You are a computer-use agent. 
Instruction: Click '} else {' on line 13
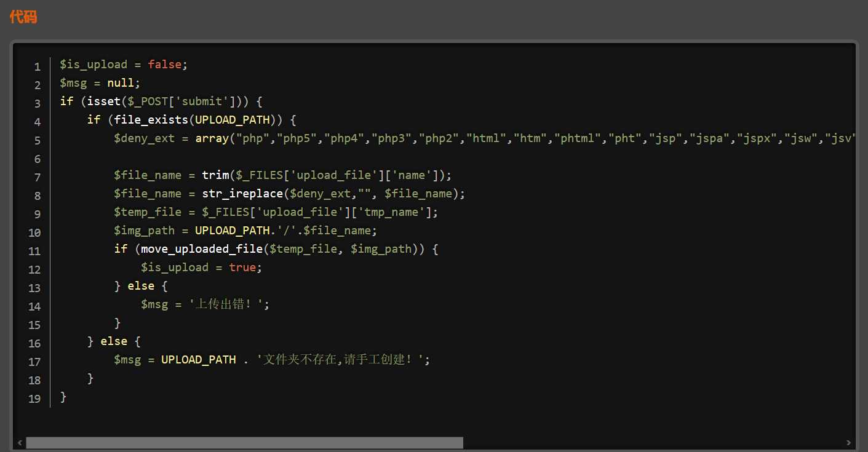pyautogui.click(x=141, y=286)
